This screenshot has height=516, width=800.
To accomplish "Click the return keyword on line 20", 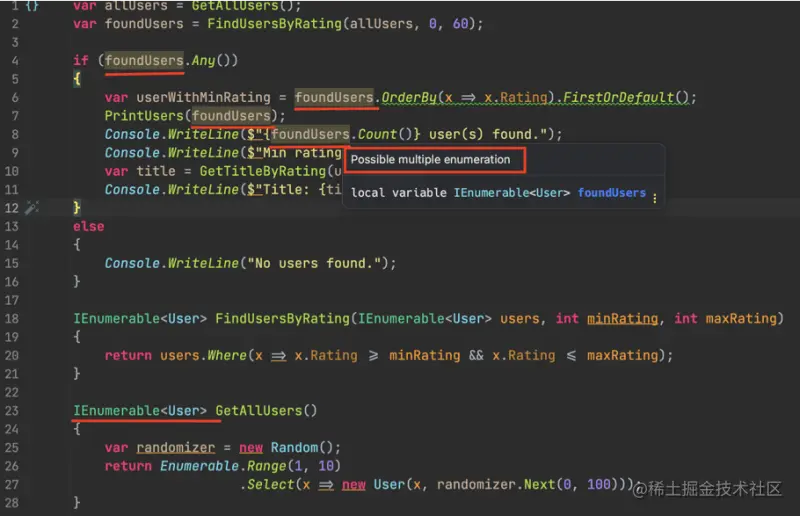I will click(x=128, y=355).
